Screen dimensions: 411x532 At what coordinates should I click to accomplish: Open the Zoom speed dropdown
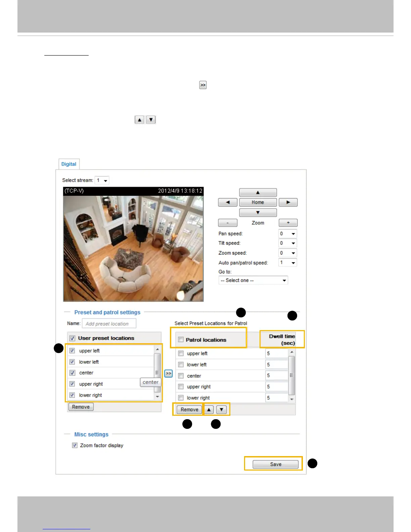click(288, 253)
